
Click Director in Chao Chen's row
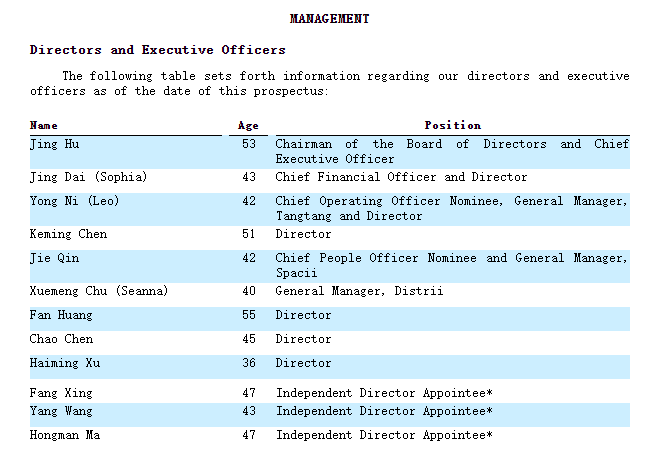(x=303, y=339)
